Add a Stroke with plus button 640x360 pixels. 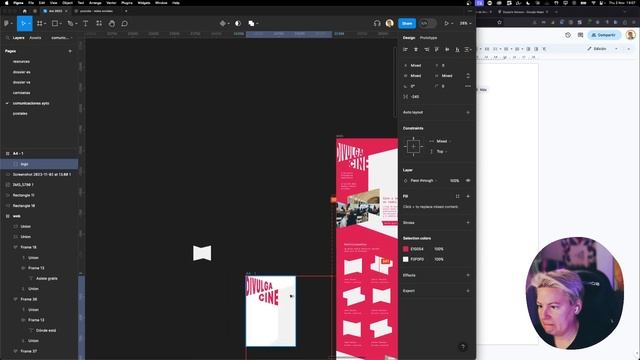click(x=468, y=223)
